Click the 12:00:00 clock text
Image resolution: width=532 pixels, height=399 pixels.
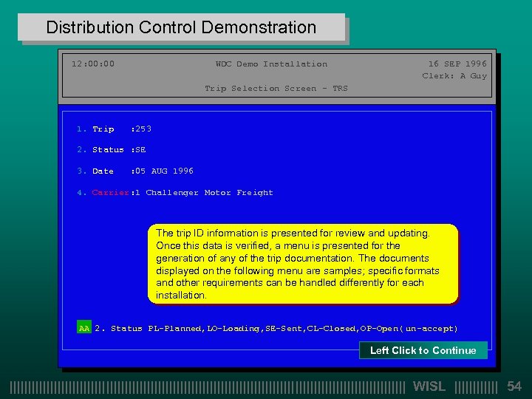click(x=93, y=64)
